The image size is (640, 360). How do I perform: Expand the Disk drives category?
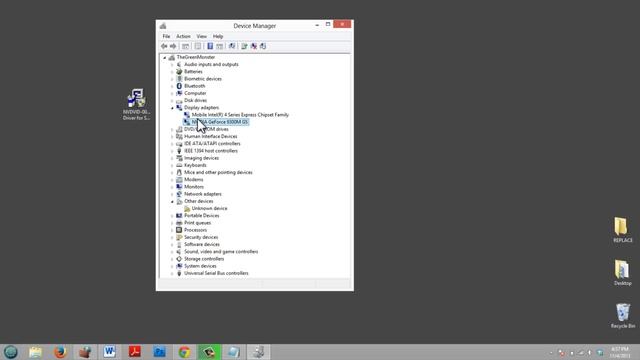pos(172,100)
